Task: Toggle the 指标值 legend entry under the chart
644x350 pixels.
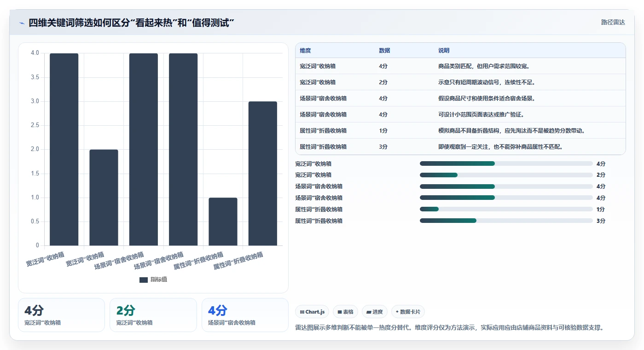Action: 153,280
